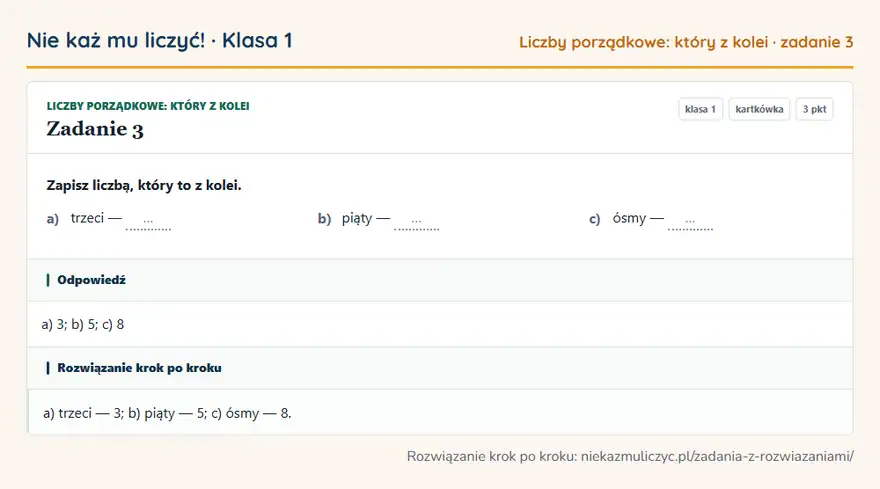This screenshot has height=489, width=880.
Task: Click the dotted answer blank after 'piąty'
Action: point(416,221)
